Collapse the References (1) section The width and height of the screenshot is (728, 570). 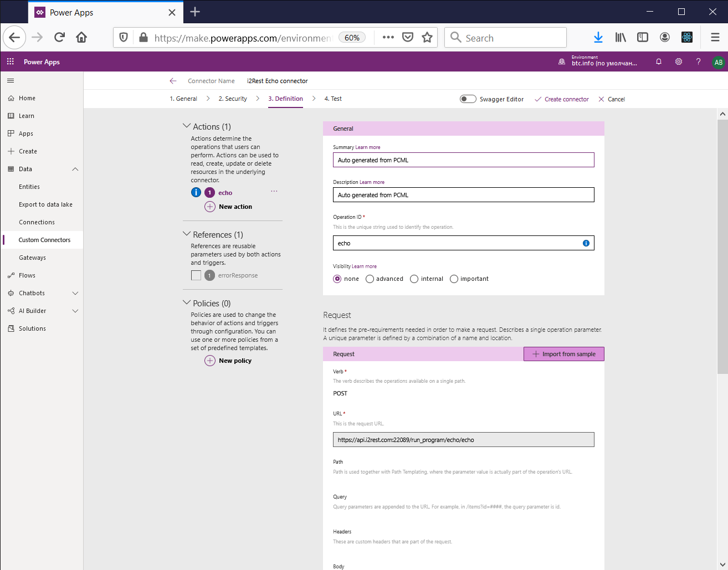coord(187,234)
